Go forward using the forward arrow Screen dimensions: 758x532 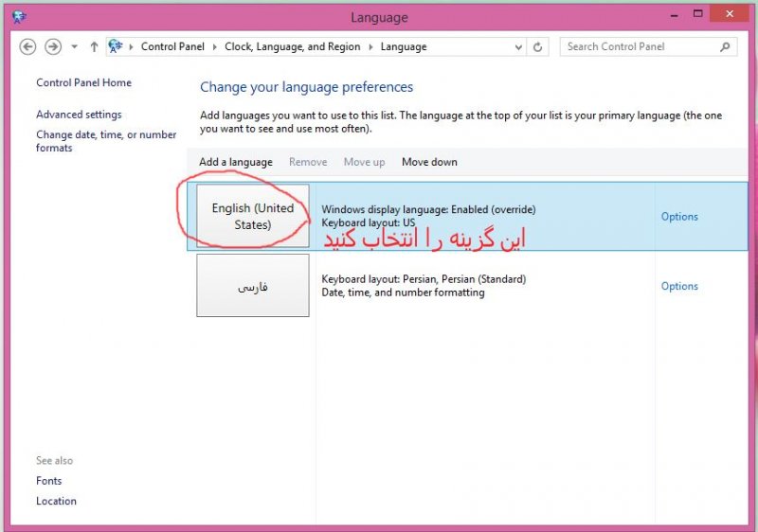(53, 46)
